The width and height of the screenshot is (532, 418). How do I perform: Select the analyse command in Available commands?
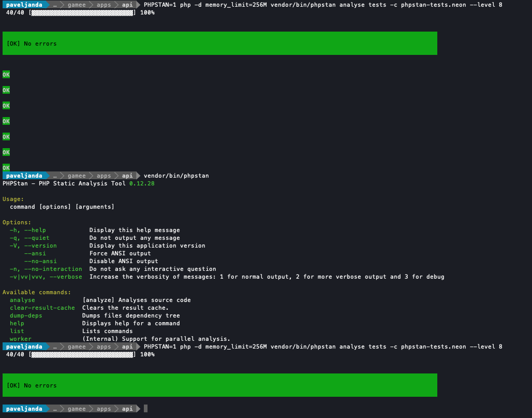pos(22,299)
